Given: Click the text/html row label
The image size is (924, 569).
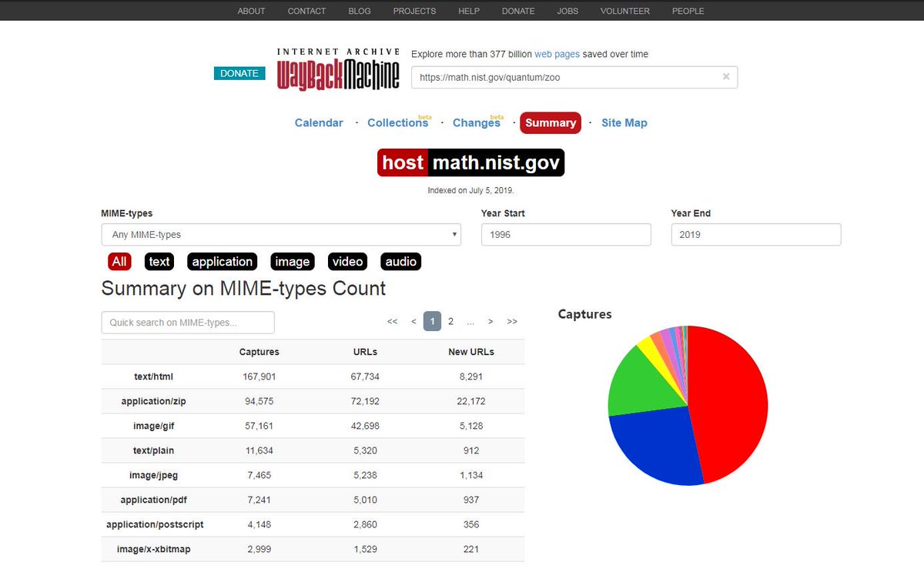Looking at the screenshot, I should pos(154,377).
